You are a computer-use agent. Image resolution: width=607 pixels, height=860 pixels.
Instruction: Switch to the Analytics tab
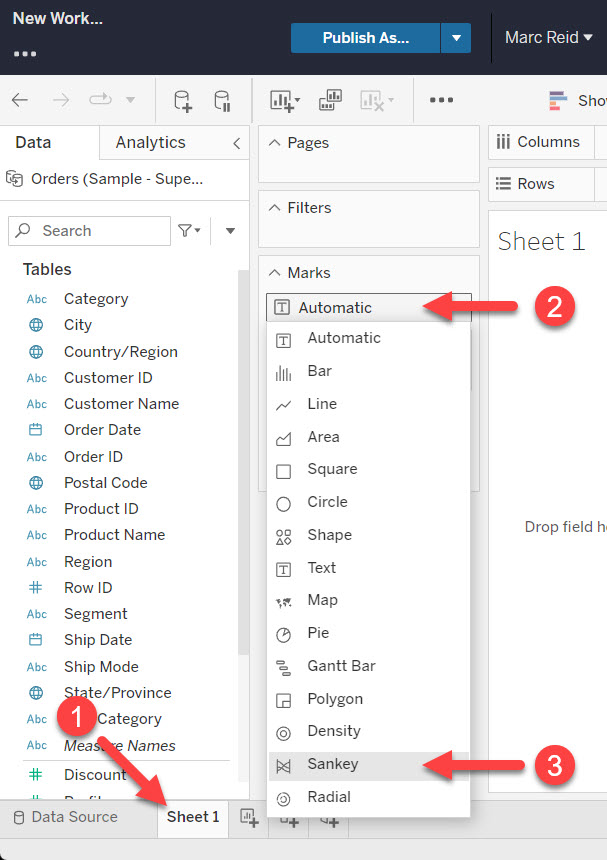pyautogui.click(x=150, y=142)
